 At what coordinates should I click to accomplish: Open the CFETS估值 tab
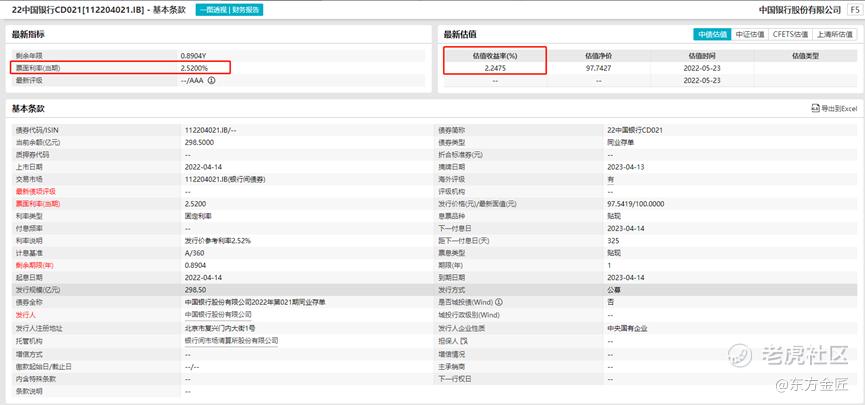(x=790, y=34)
